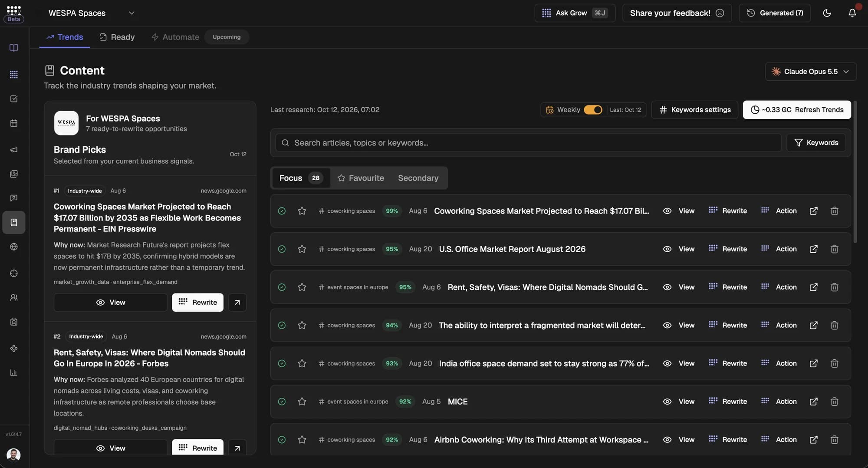
Task: Click the user avatar at bottom left
Action: [13, 455]
